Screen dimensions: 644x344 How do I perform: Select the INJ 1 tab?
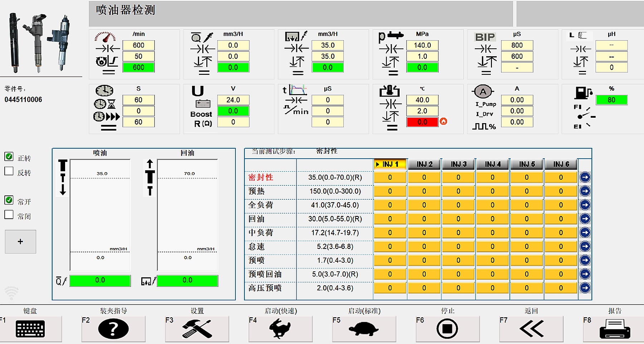pos(390,164)
